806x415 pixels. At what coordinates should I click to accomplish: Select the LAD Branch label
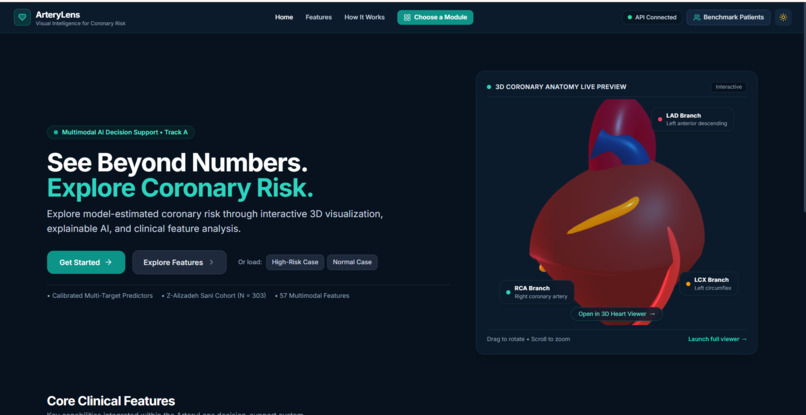[x=692, y=119]
